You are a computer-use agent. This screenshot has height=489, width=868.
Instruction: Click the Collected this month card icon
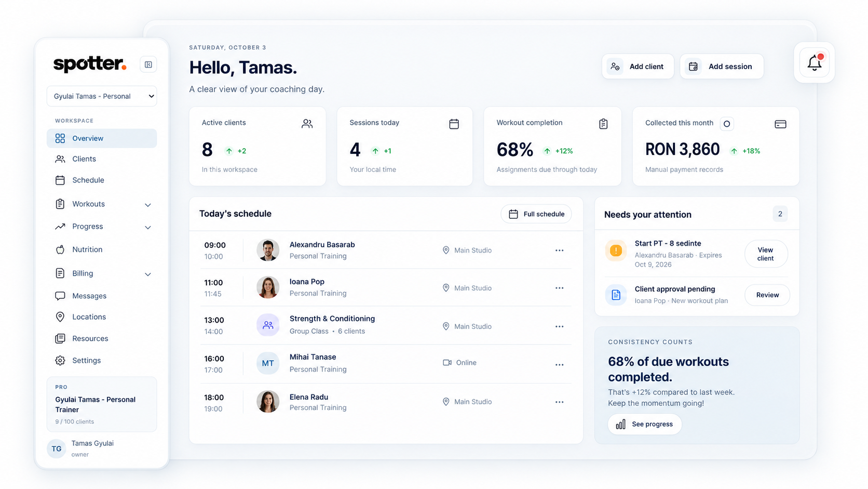tap(780, 124)
